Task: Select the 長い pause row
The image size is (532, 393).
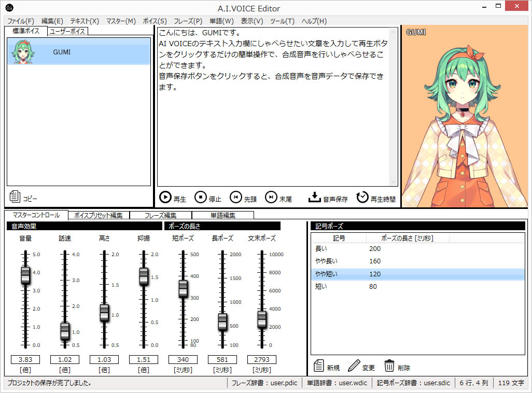Action: coord(417,249)
